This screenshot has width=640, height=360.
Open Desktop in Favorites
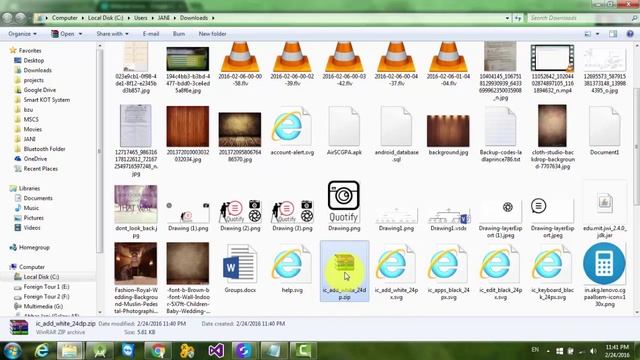point(33,60)
